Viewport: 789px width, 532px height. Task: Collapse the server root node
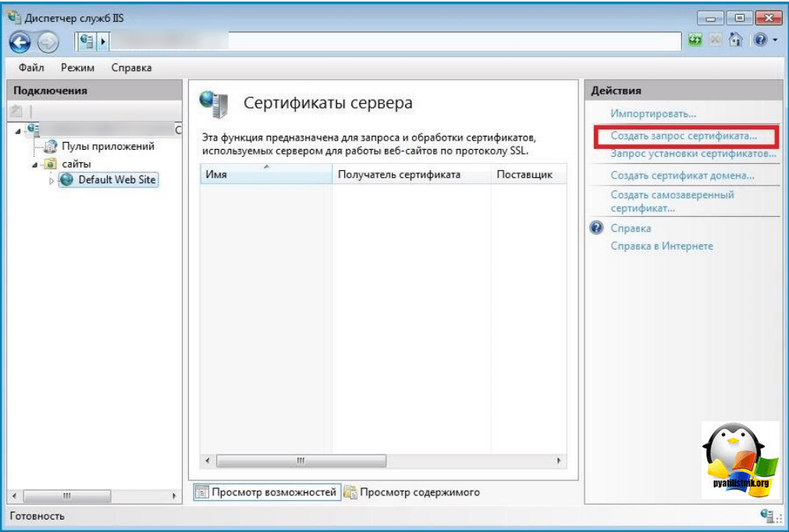coord(18,129)
